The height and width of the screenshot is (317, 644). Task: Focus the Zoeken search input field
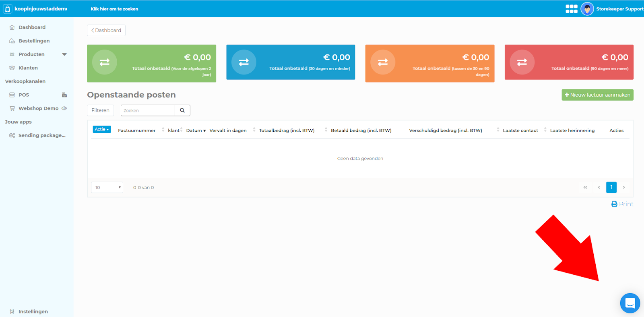pyautogui.click(x=148, y=110)
